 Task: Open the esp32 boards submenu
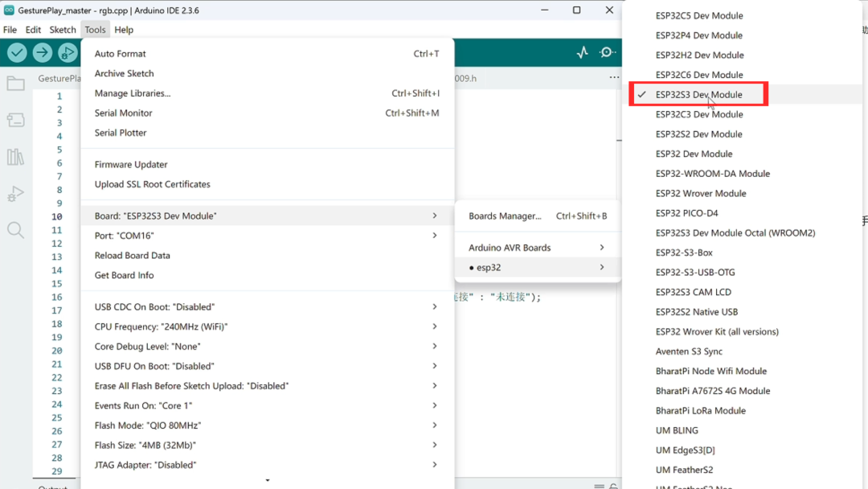(537, 268)
